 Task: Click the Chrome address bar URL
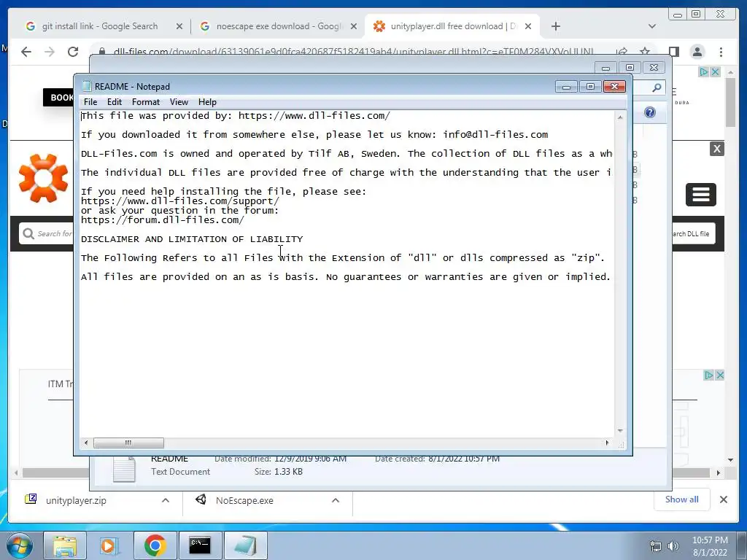(x=353, y=51)
